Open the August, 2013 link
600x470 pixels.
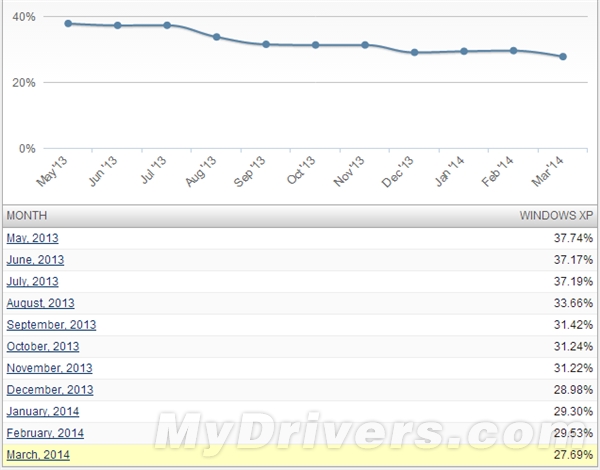tap(41, 303)
